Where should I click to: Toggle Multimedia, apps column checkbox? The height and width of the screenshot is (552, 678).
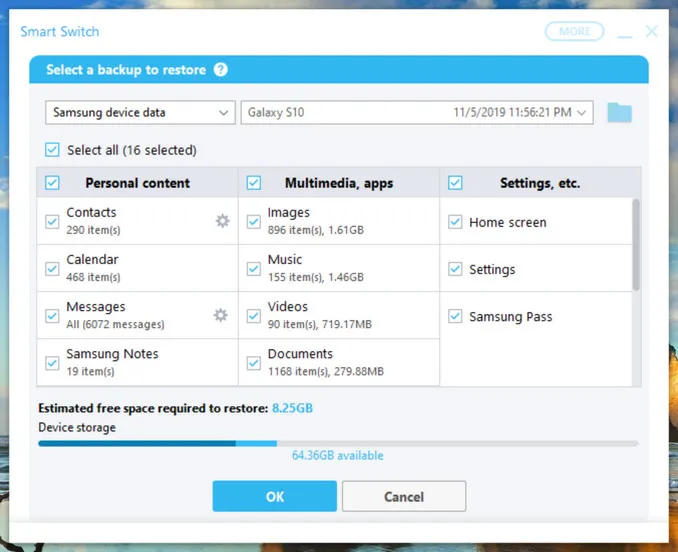click(254, 183)
